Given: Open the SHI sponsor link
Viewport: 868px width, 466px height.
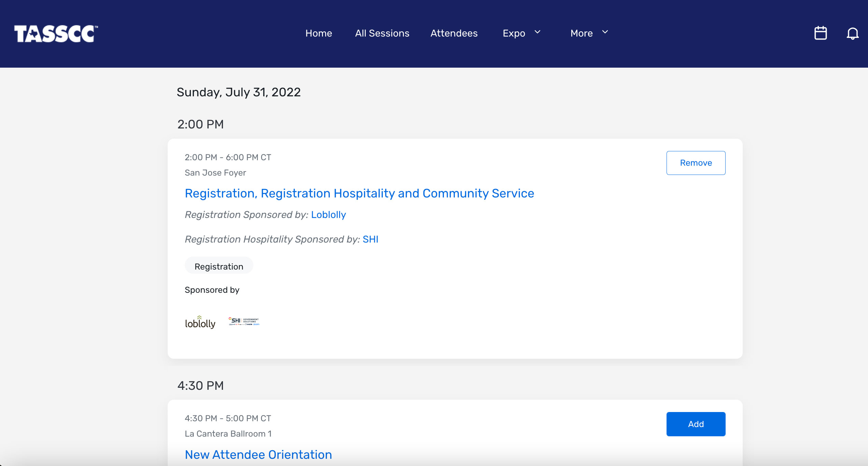Looking at the screenshot, I should [x=370, y=239].
